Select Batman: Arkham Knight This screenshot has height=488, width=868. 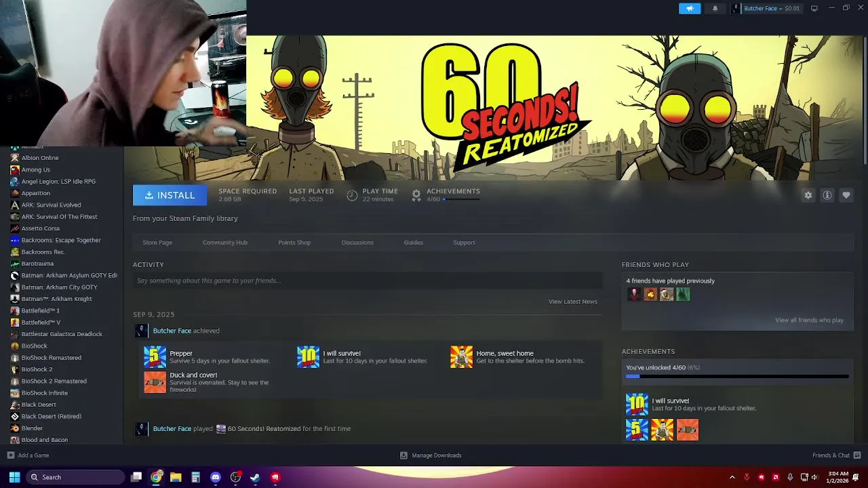coord(56,299)
